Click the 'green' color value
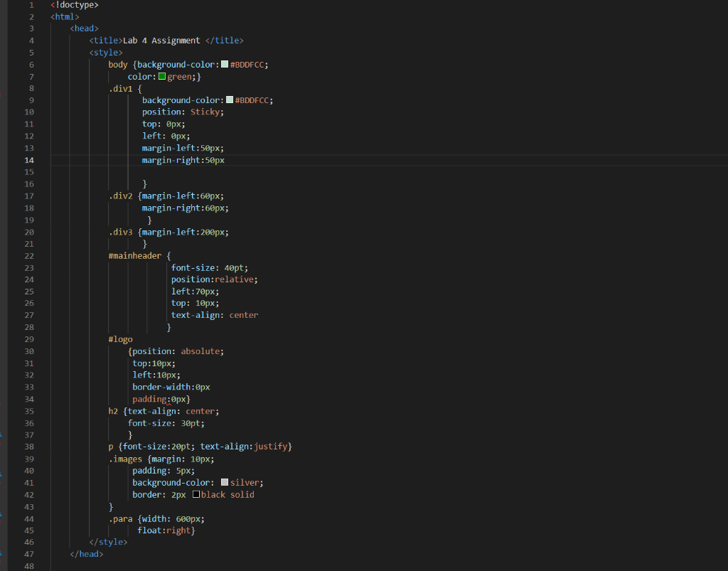 (x=179, y=77)
